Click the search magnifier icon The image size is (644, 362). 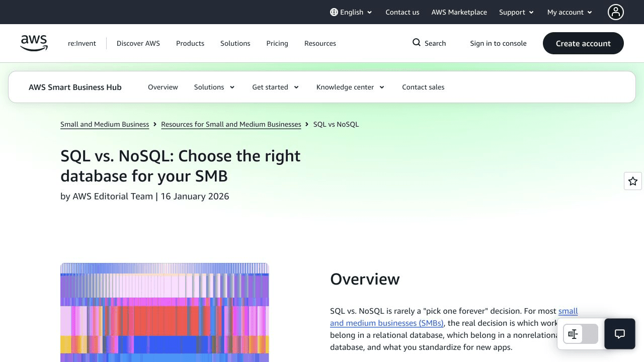417,43
